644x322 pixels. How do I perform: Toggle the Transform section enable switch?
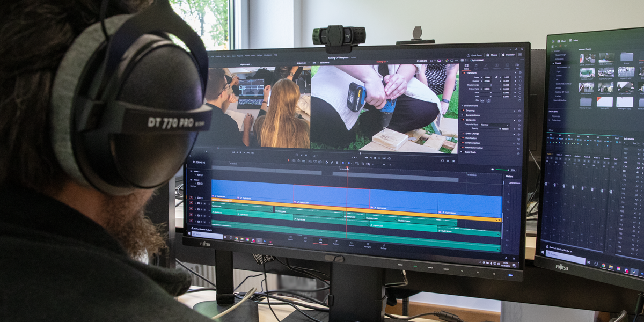click(463, 73)
